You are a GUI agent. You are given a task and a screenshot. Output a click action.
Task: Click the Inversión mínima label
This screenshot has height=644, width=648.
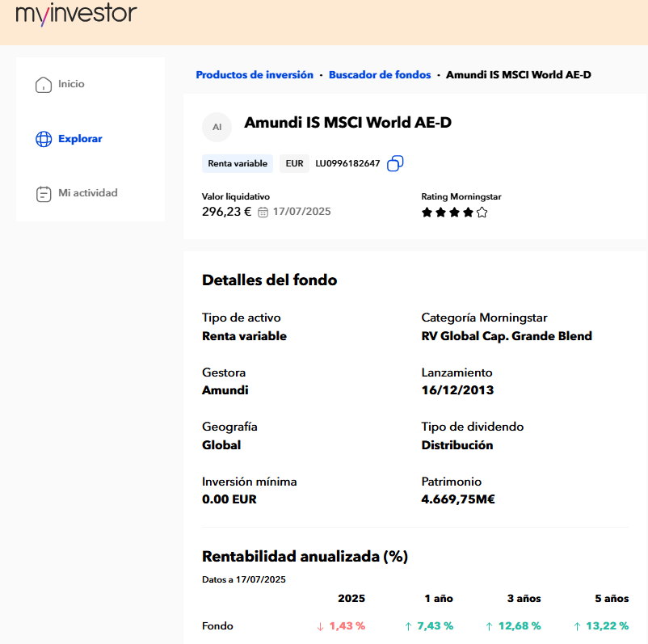tap(249, 482)
